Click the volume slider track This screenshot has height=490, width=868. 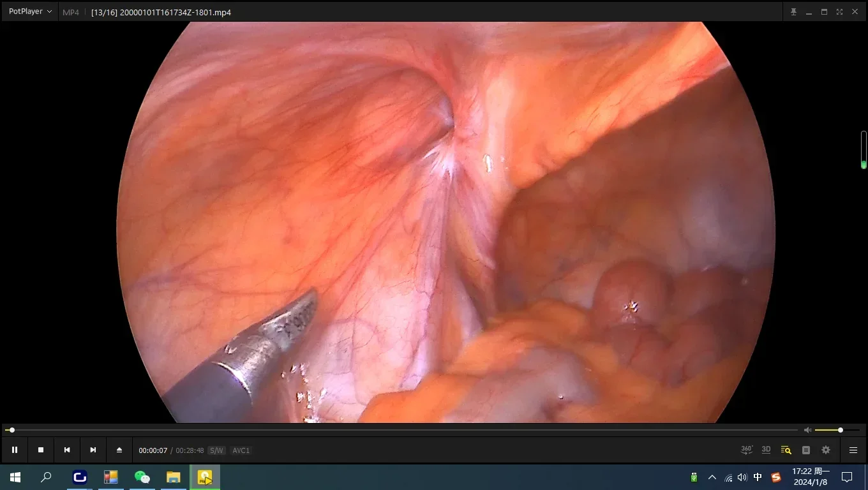(830, 430)
